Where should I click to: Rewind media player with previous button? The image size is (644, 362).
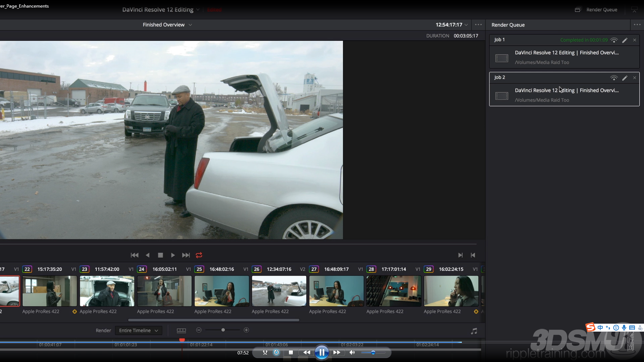307,352
